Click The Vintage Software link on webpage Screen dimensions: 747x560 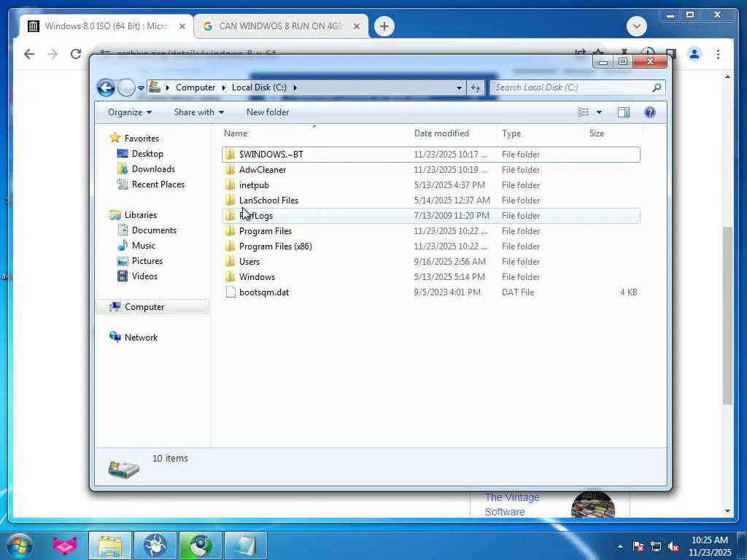pos(511,505)
